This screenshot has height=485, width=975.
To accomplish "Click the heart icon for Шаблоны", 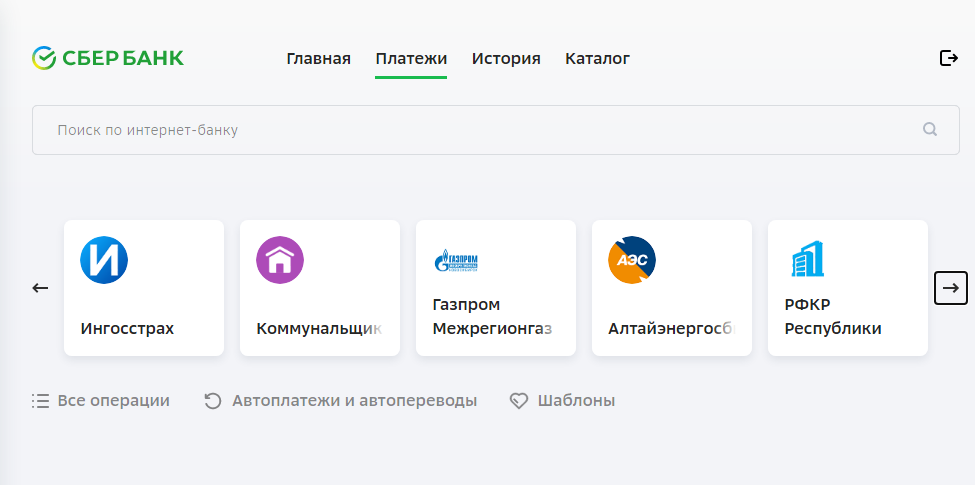I will 519,401.
